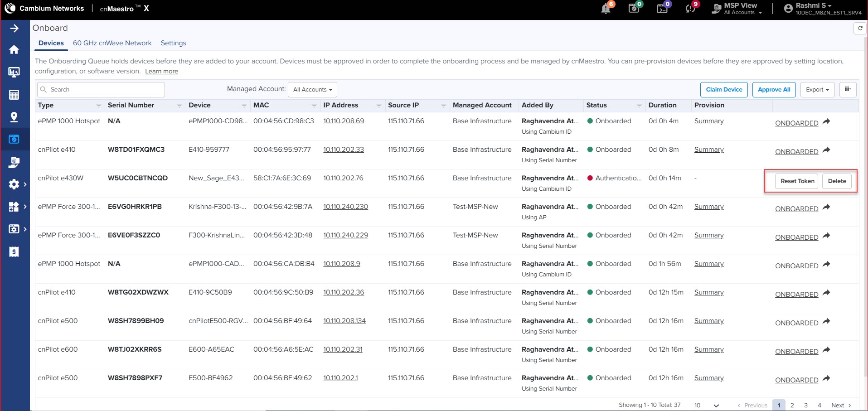
Task: Open the Serial Number column filter
Action: [x=179, y=106]
